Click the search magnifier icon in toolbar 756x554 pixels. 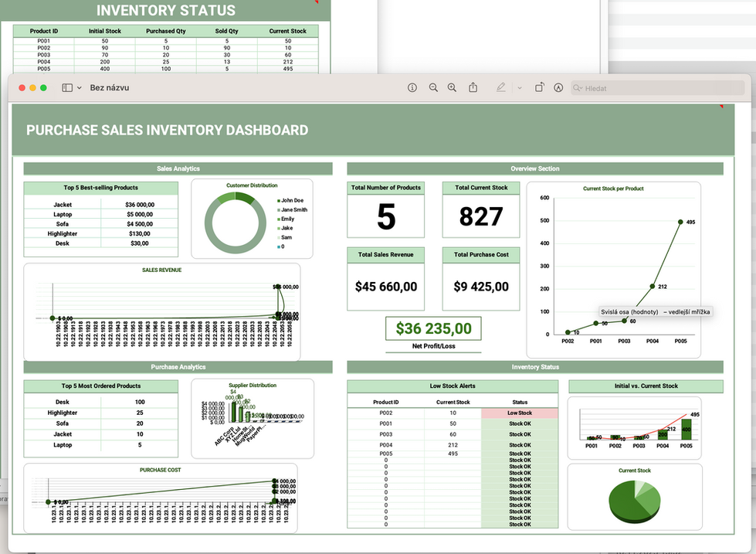[x=578, y=88]
